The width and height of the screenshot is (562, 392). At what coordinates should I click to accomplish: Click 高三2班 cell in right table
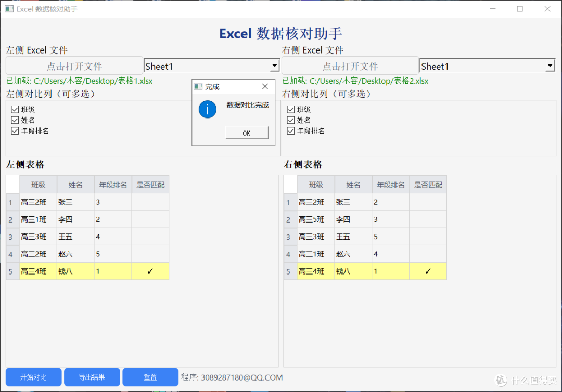pos(316,202)
